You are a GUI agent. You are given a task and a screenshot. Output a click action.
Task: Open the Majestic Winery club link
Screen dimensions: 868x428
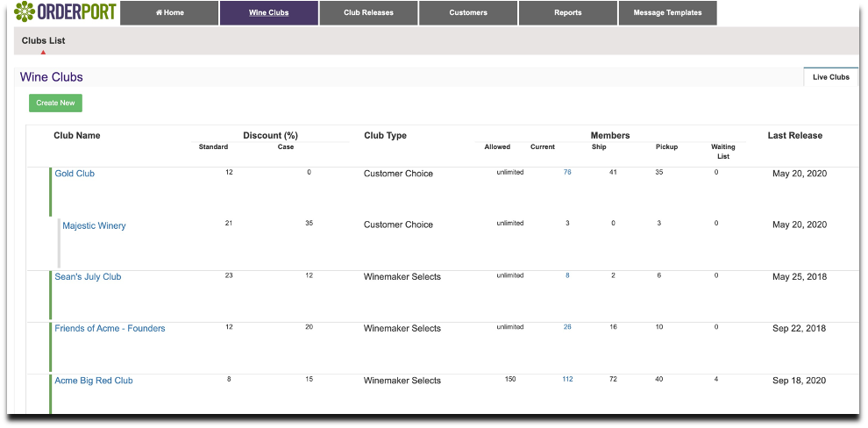94,225
